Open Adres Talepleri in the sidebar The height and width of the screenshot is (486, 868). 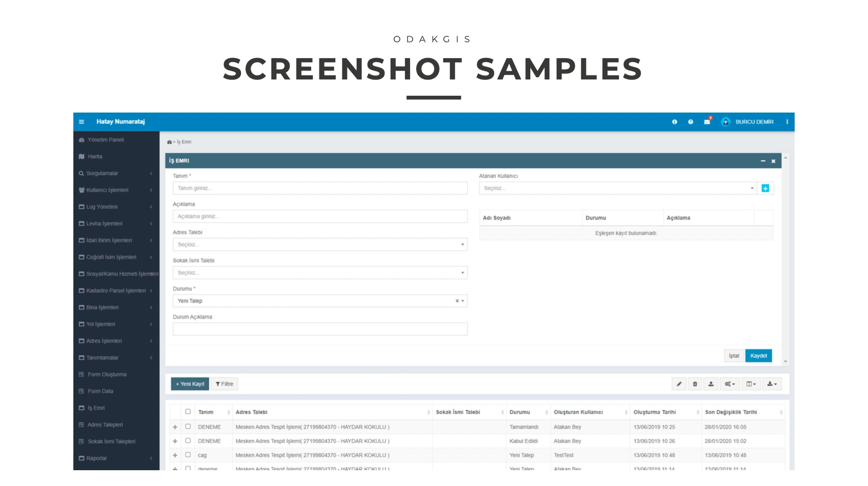105,425
